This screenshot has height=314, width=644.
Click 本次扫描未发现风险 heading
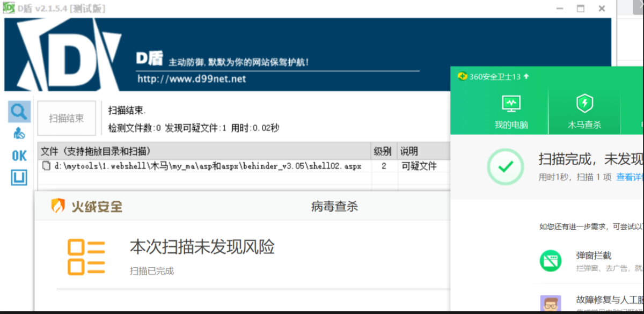[x=202, y=247]
